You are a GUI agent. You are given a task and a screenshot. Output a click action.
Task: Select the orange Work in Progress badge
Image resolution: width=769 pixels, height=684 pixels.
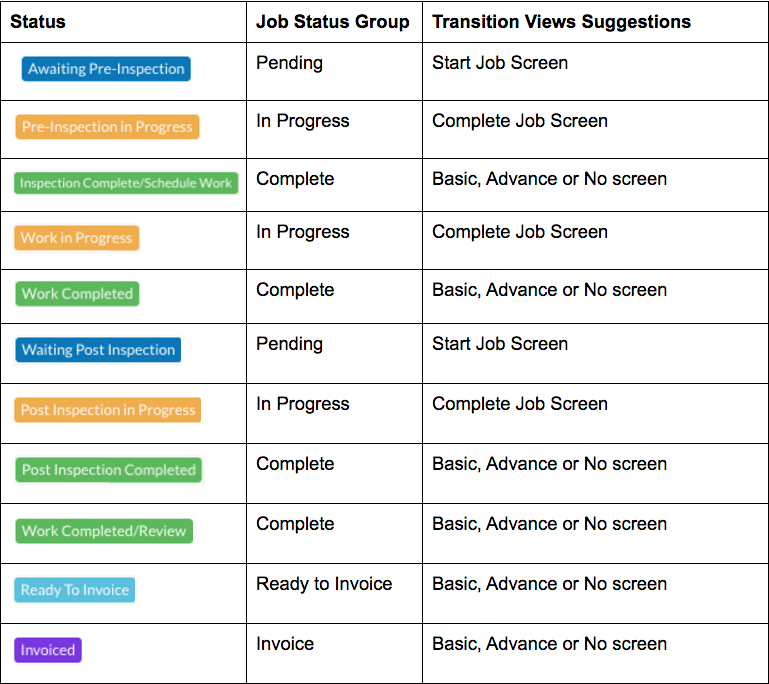point(77,238)
